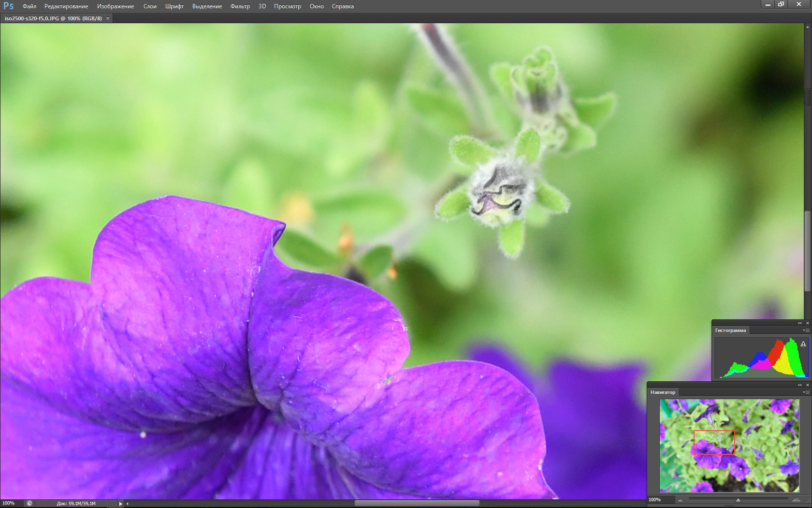Open the Выделение menu

pyautogui.click(x=207, y=6)
